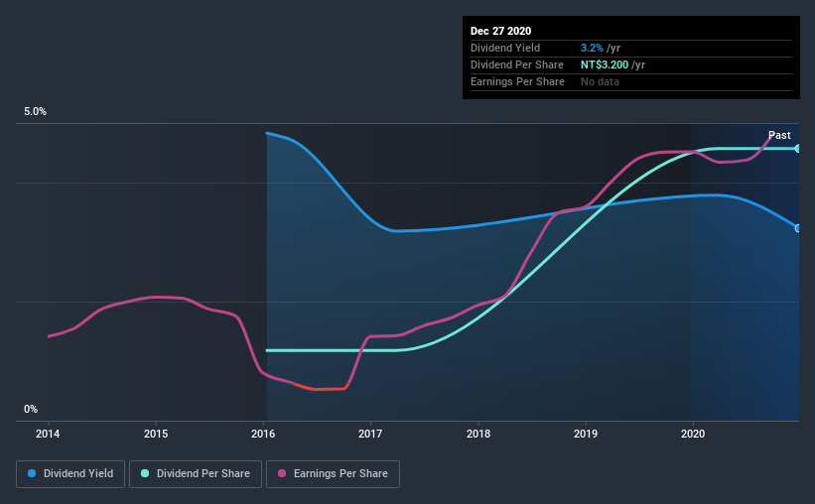Click the Dividend Per Share line endpoint marker
This screenshot has width=815, height=504.
798,149
